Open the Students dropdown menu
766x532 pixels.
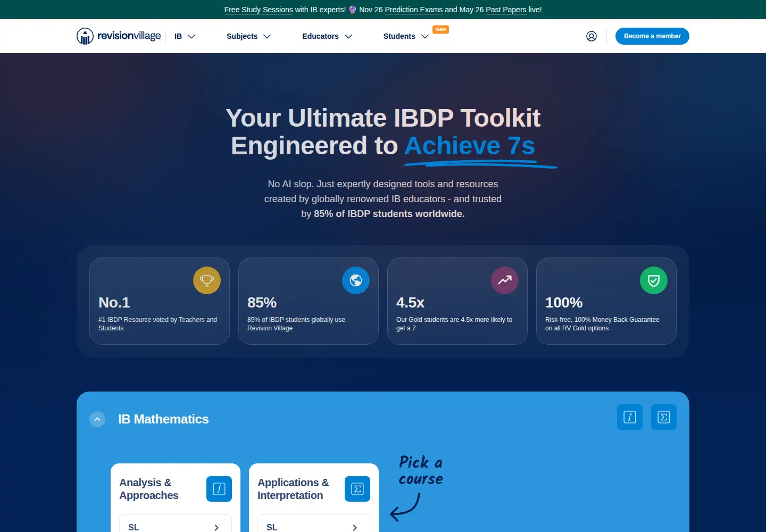(406, 36)
